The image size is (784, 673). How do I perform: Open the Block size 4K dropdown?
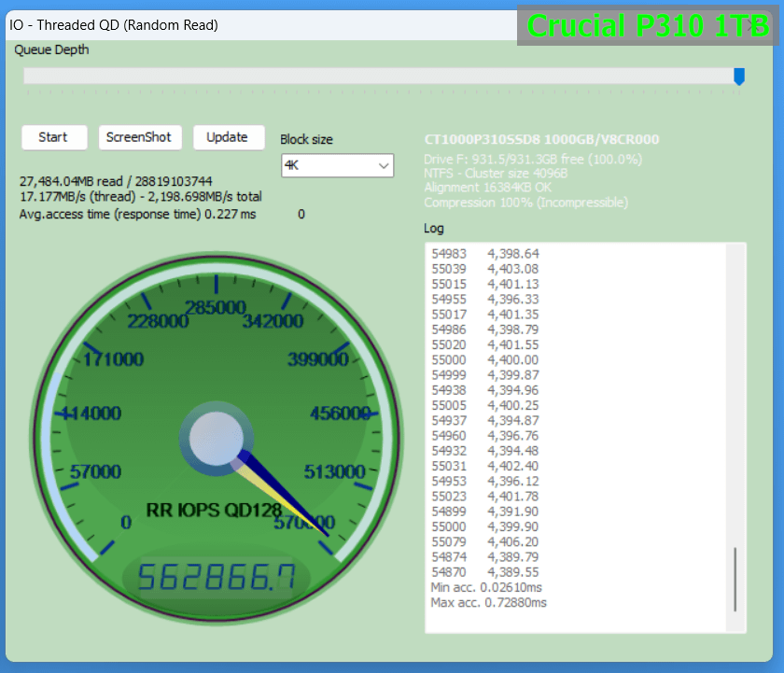click(x=336, y=166)
